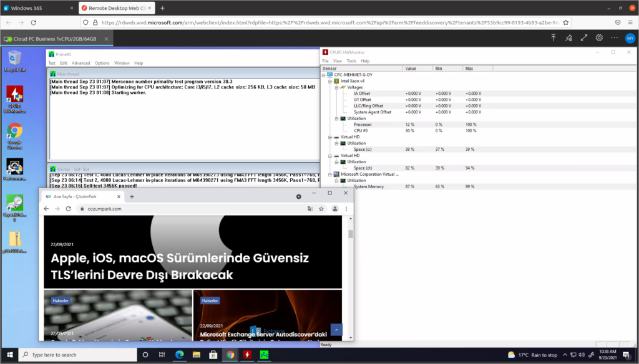The image size is (639, 364).
Task: Open a new tab in Firefox
Action: click(x=162, y=8)
